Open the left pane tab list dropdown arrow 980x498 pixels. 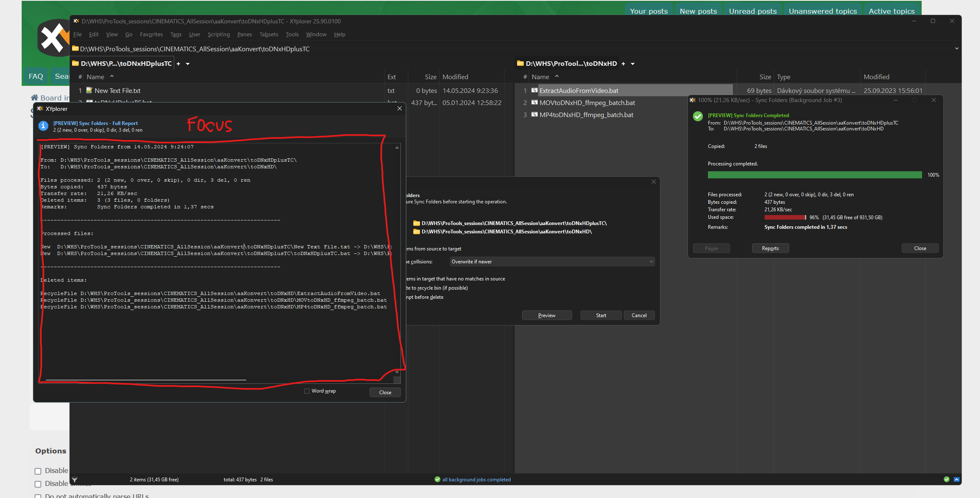point(188,64)
